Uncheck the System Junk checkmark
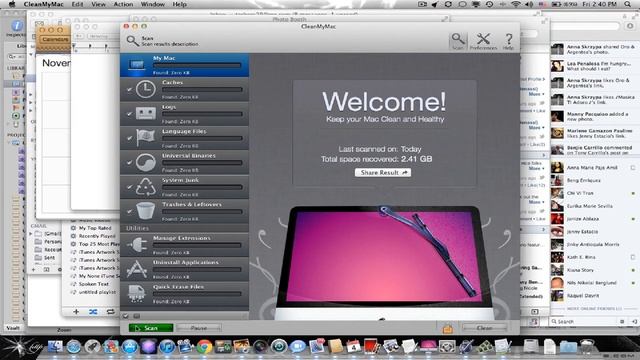The height and width of the screenshot is (360, 640). [x=129, y=187]
